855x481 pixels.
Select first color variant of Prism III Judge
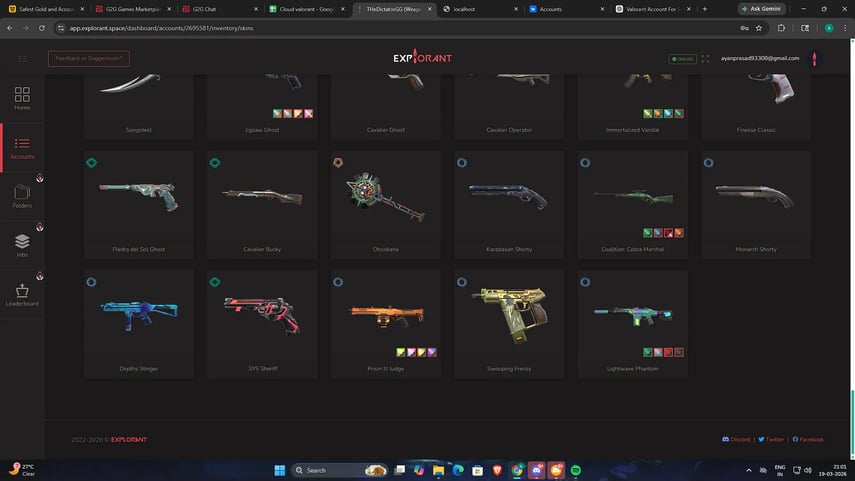(400, 352)
